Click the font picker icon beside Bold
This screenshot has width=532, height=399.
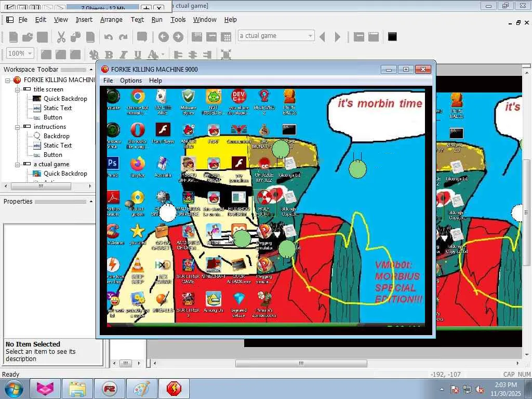coord(94,54)
